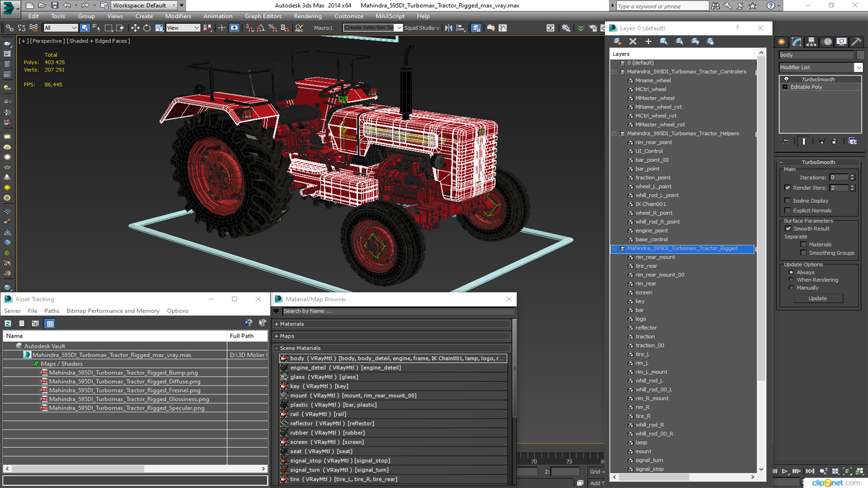Select When Rendering update option
This screenshot has width=868, height=488.
click(791, 280)
